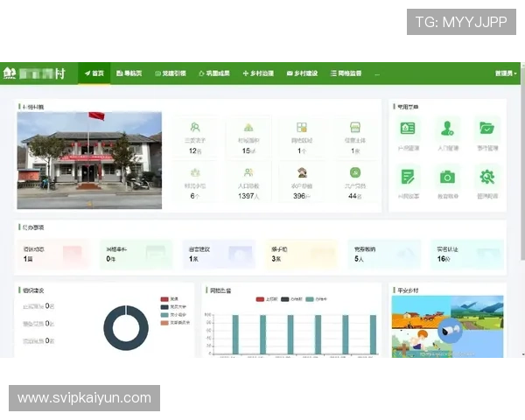Image resolution: width=525 pixels, height=420 pixels.
Task: Click the 396户 household count value
Action: 302,196
